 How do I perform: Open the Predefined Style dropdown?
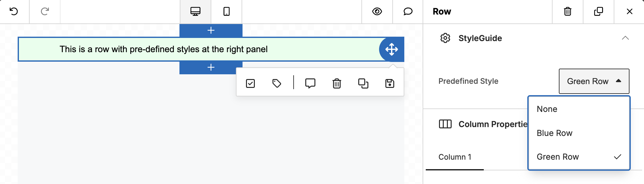tap(594, 81)
